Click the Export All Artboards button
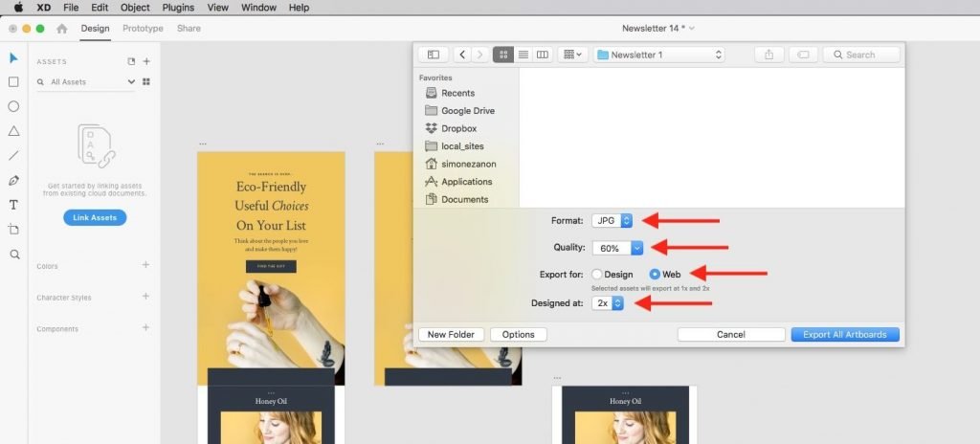This screenshot has width=980, height=444. [844, 335]
